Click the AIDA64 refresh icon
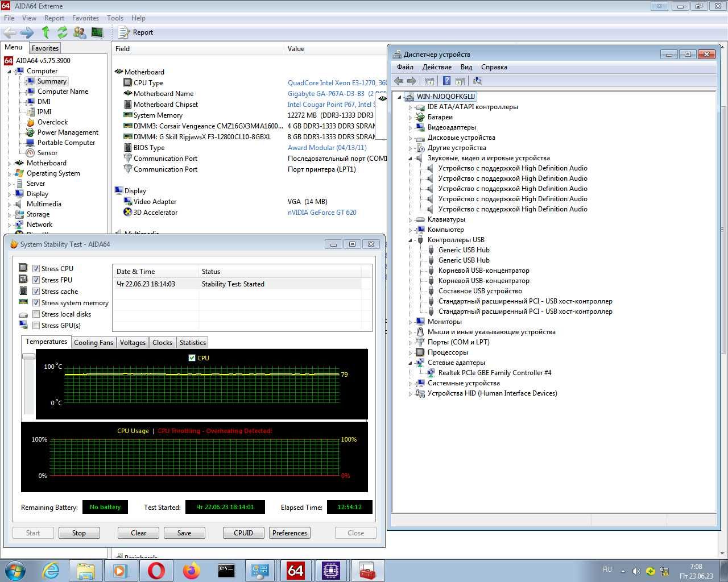728x582 pixels. 62,32
